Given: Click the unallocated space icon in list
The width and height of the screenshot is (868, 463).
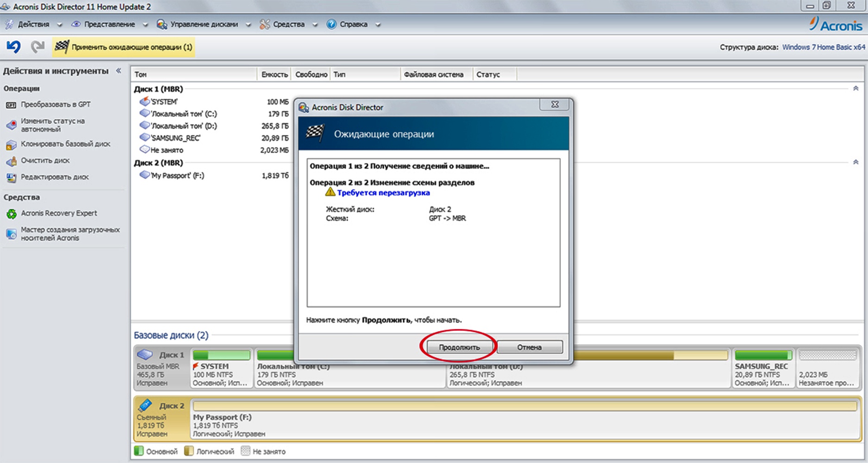Looking at the screenshot, I should 145,150.
